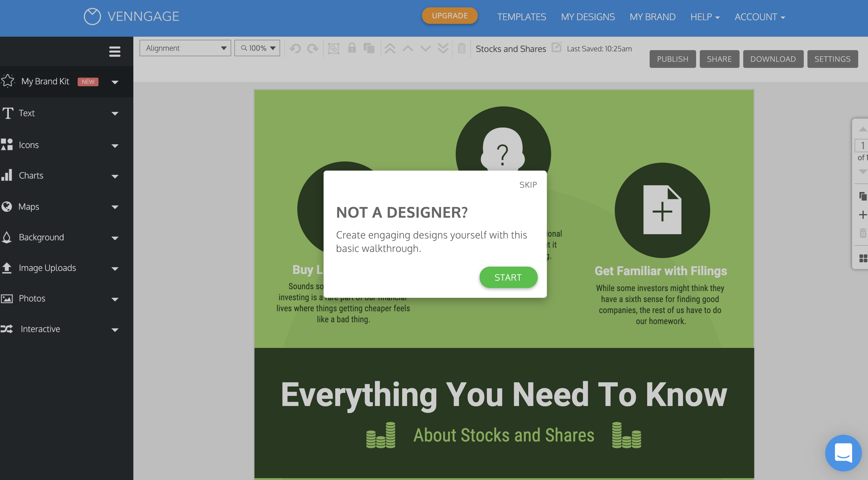868x480 pixels.
Task: Click the Image Uploads arrow icon
Action: click(x=7, y=268)
